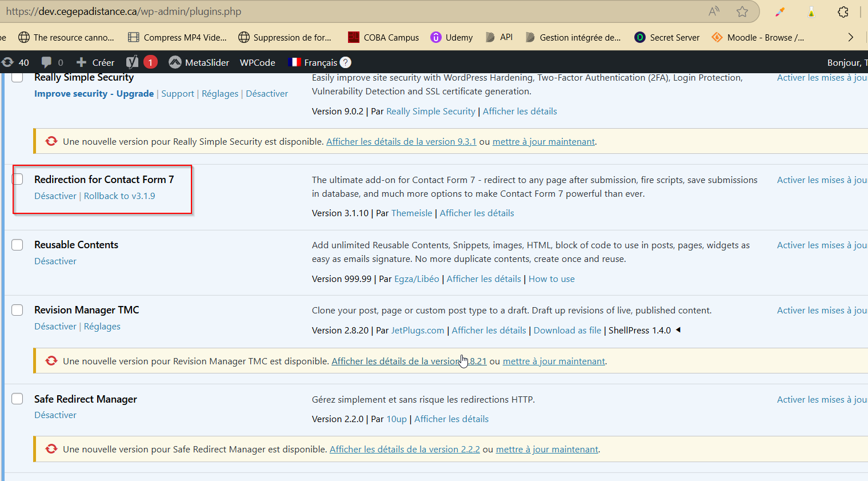The height and width of the screenshot is (481, 868).
Task: Open the WPCode admin bar menu
Action: tap(257, 62)
